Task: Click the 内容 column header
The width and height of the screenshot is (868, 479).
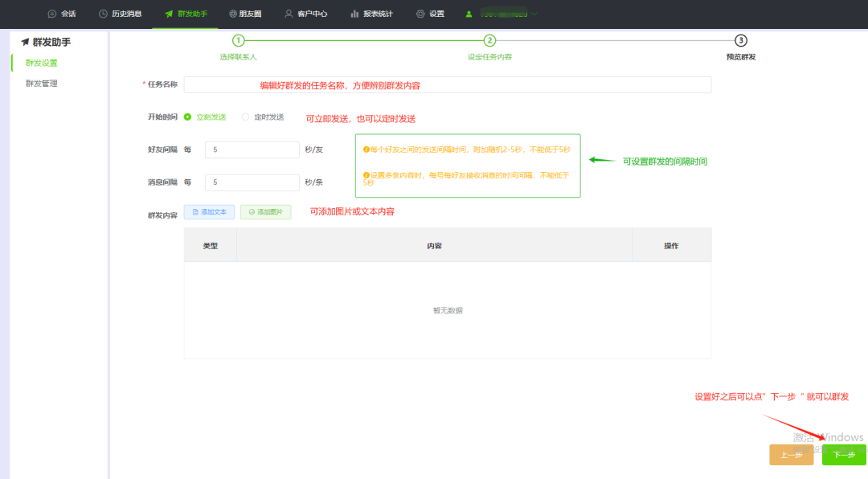Action: (435, 245)
